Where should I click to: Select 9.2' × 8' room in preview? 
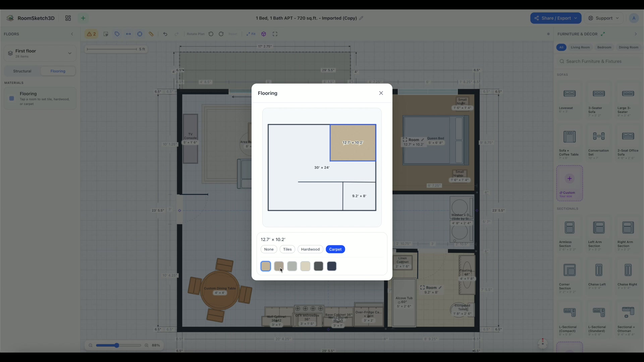(359, 196)
